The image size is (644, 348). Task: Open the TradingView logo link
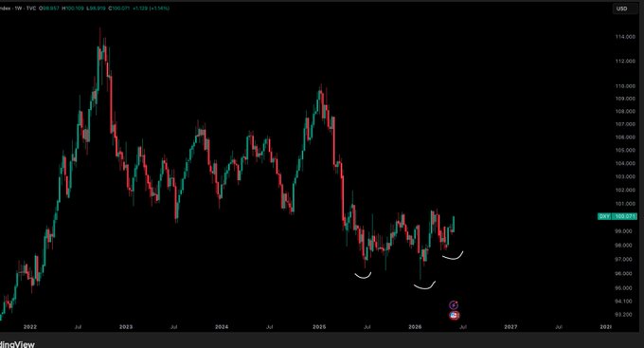(17, 344)
